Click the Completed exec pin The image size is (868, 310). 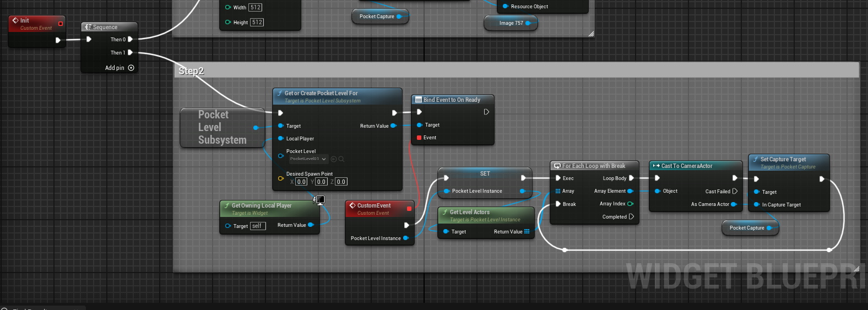(x=631, y=216)
